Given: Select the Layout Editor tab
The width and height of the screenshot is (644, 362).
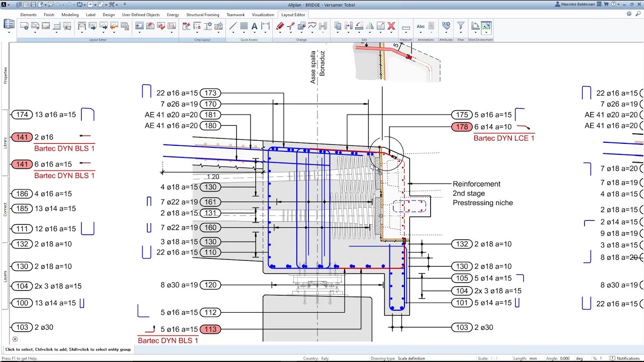Looking at the screenshot, I should [293, 15].
